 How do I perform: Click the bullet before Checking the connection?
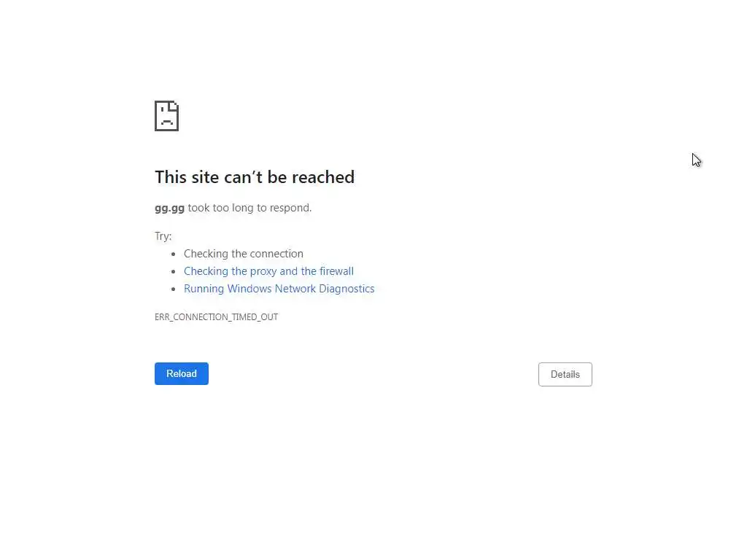tap(174, 254)
